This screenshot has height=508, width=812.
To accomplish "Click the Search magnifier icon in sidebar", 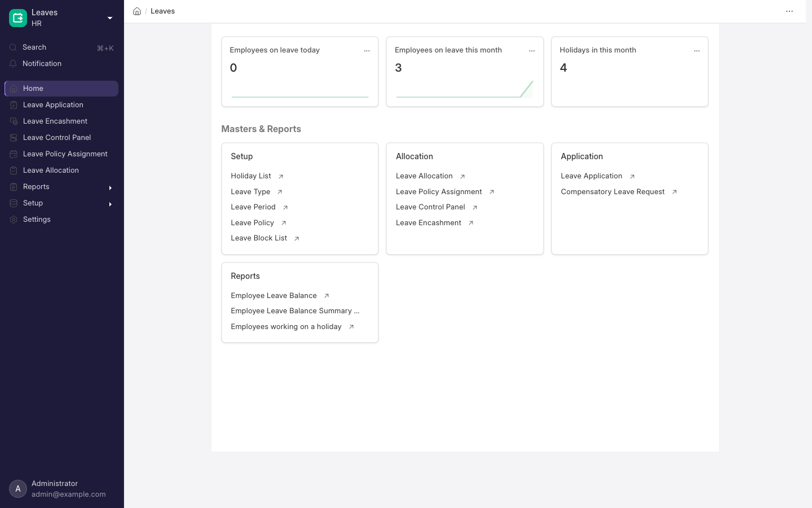I will click(13, 47).
